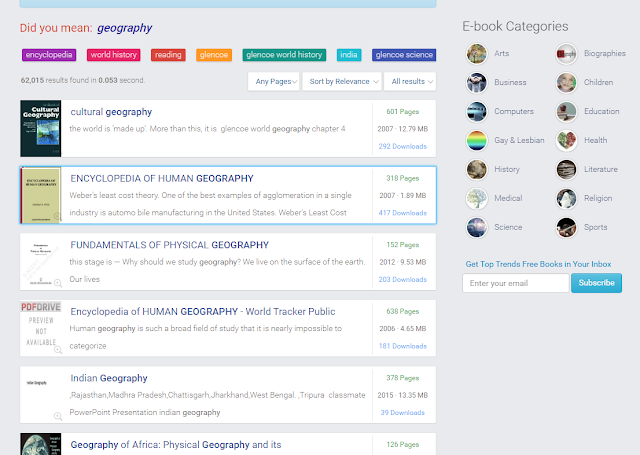640x455 pixels.
Task: Select the glencoe science tag
Action: click(404, 55)
